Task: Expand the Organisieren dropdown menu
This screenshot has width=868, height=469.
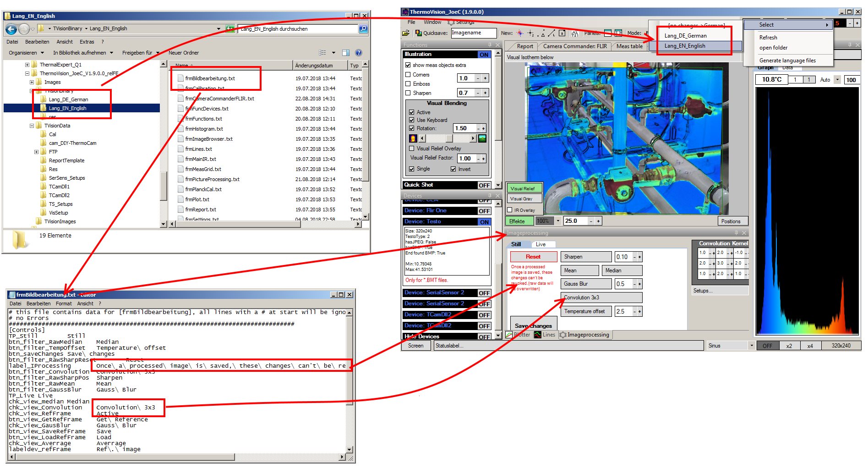Action: (x=26, y=53)
